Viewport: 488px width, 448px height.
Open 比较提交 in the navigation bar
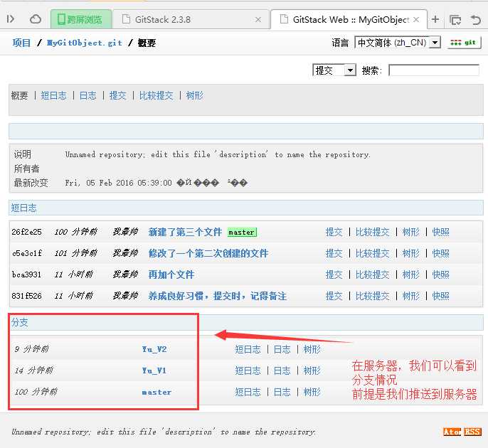157,95
